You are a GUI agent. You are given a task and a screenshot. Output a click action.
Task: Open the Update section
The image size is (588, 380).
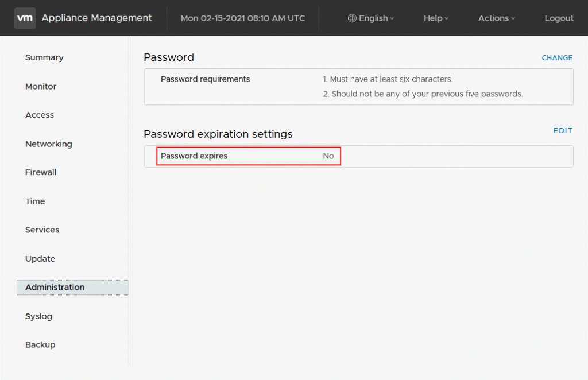tap(40, 259)
